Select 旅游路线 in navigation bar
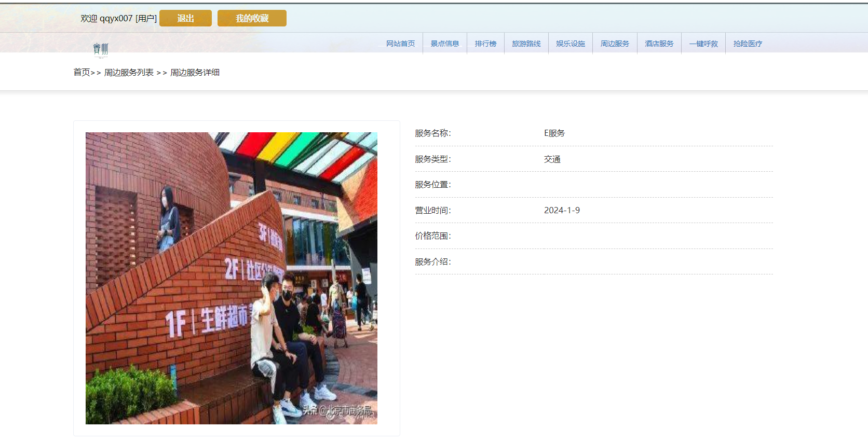Screen dimensions: 868x442 pos(526,44)
